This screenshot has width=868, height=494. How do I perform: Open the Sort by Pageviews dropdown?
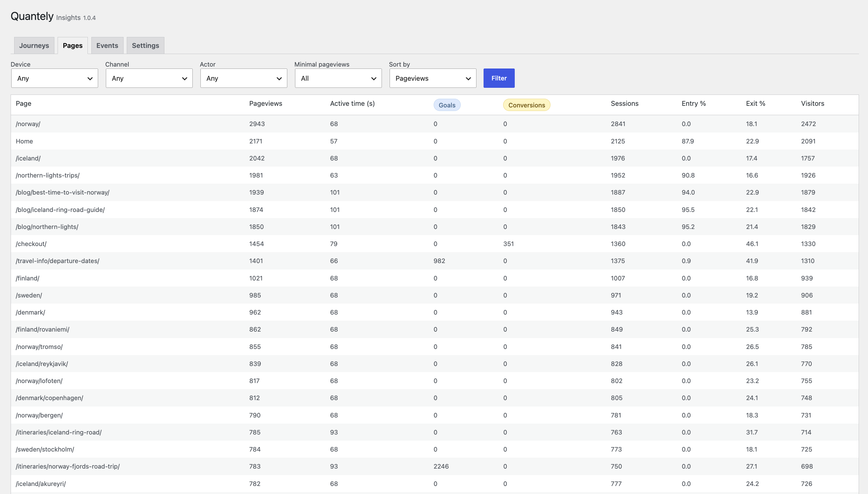[x=433, y=78]
